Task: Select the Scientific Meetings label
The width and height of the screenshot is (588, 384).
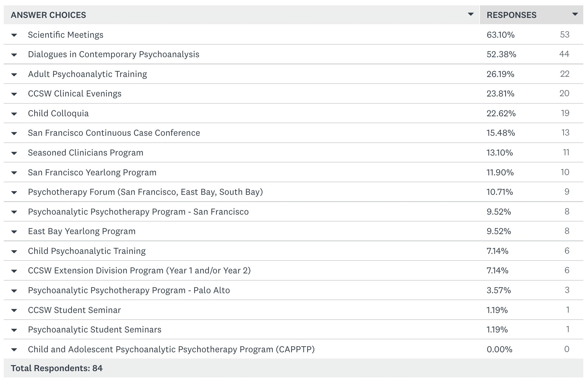Action: [x=66, y=35]
